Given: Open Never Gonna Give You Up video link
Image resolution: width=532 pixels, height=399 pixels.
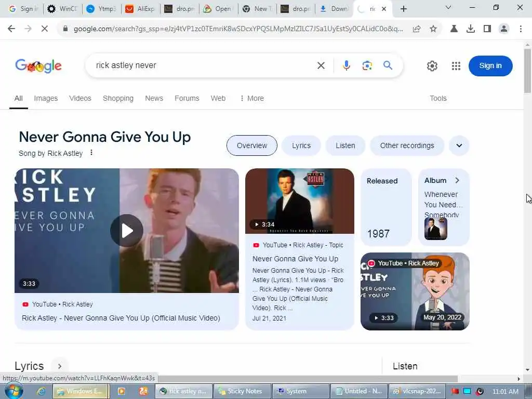Looking at the screenshot, I should (295, 259).
